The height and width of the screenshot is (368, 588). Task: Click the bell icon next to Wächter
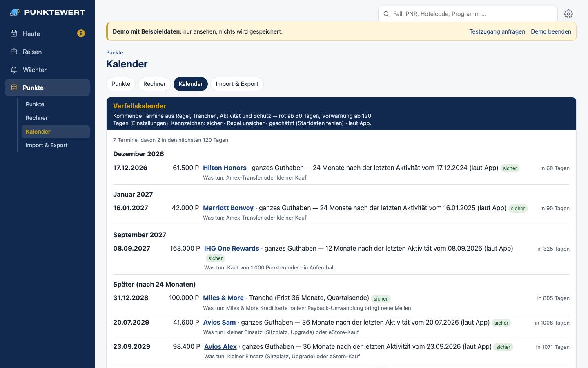(x=14, y=70)
